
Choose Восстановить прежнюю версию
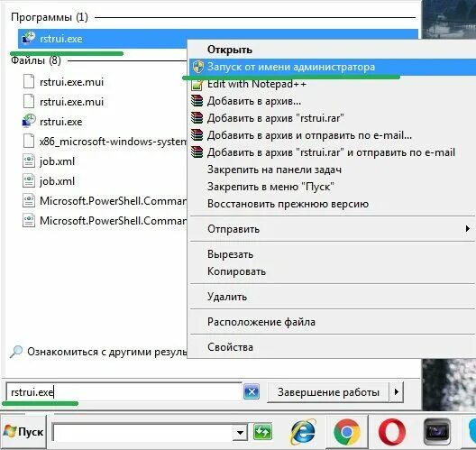332,204
